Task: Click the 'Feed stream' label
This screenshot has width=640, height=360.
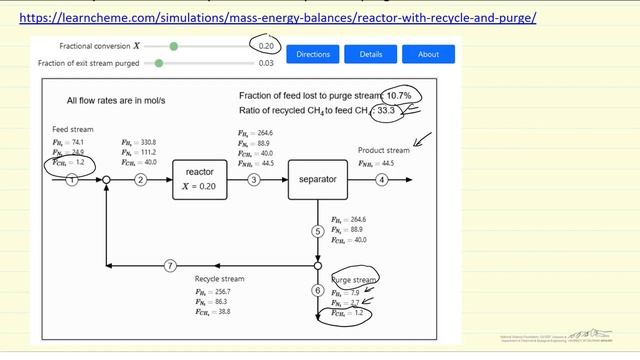Action: (x=73, y=129)
